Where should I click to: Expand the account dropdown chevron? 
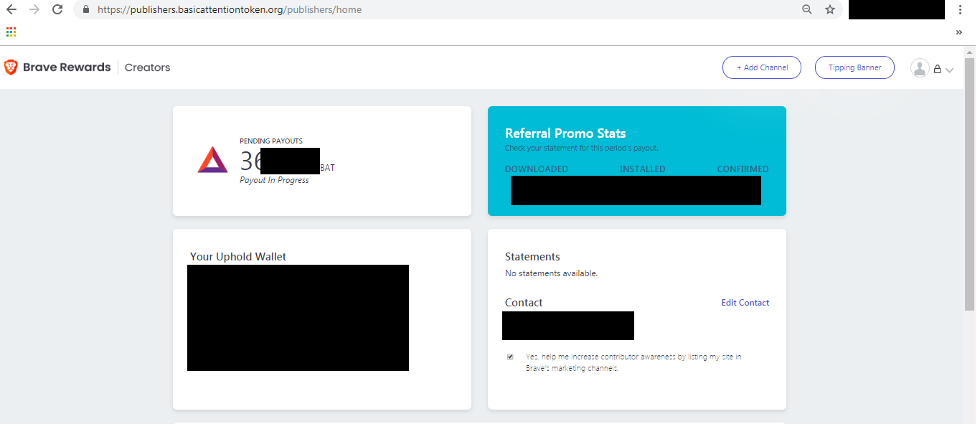pos(949,70)
